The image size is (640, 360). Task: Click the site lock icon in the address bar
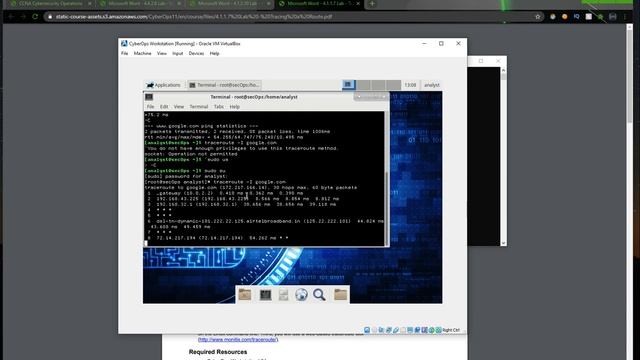50,17
